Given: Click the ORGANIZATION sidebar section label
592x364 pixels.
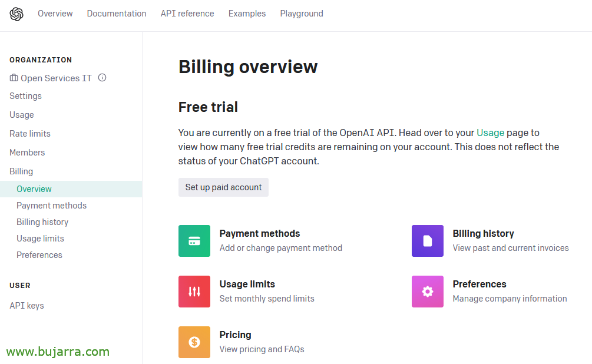Looking at the screenshot, I should pos(41,60).
